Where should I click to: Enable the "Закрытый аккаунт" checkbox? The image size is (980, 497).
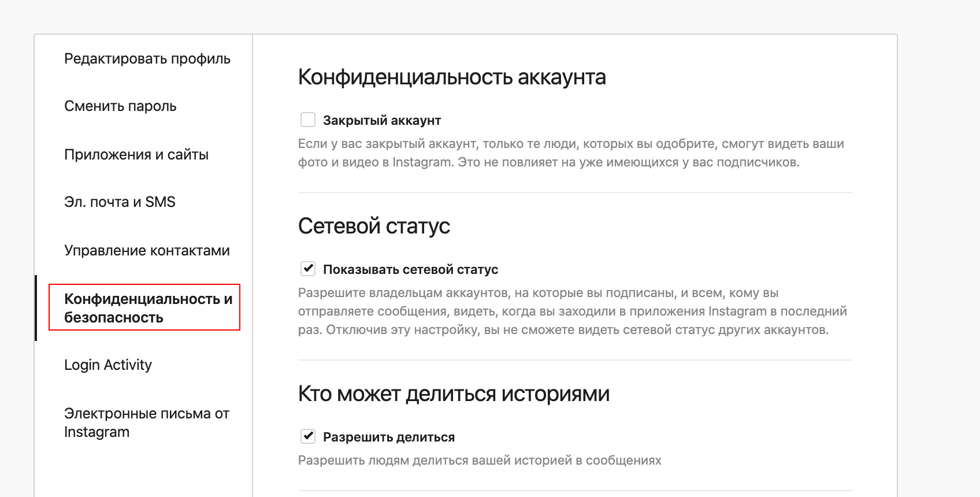click(308, 120)
